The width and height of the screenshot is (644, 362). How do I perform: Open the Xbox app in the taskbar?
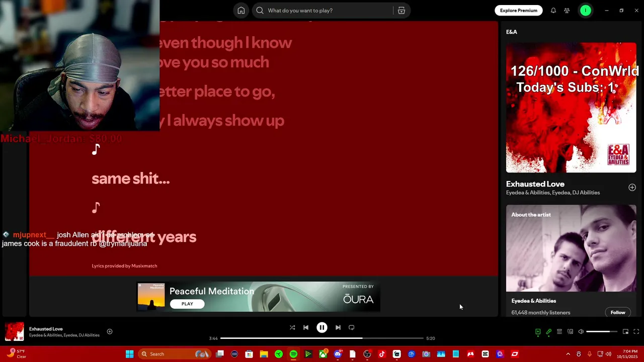coord(323,354)
